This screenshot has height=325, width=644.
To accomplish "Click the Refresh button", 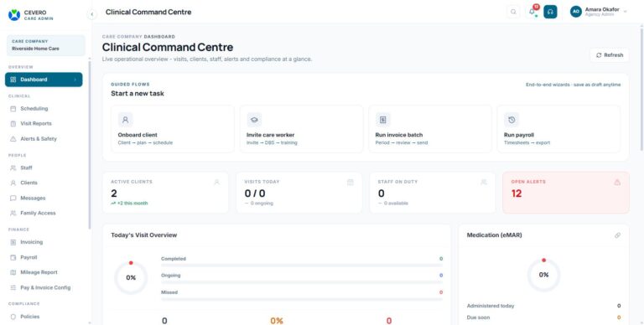I will [610, 55].
